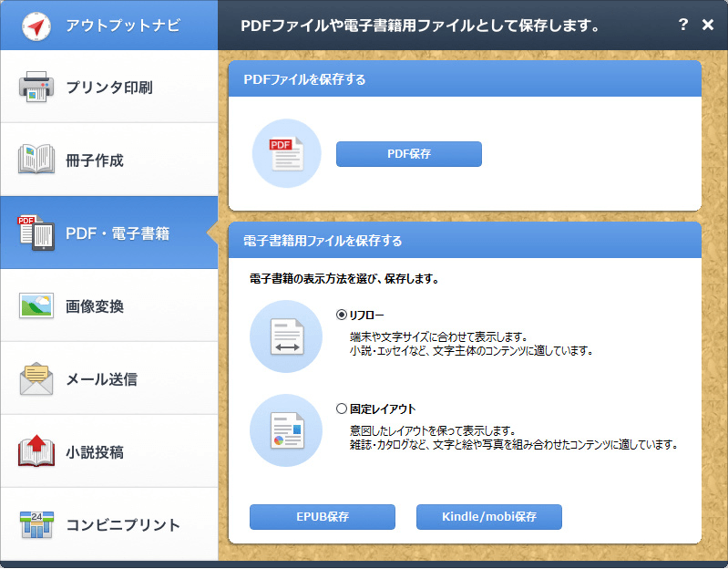Click the fixed layout page icon
The height and width of the screenshot is (569, 728).
click(286, 429)
